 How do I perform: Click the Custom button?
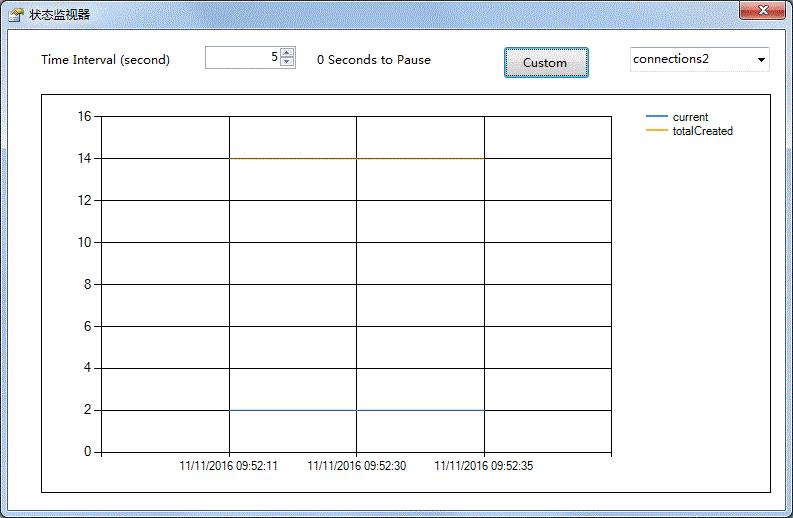point(546,62)
